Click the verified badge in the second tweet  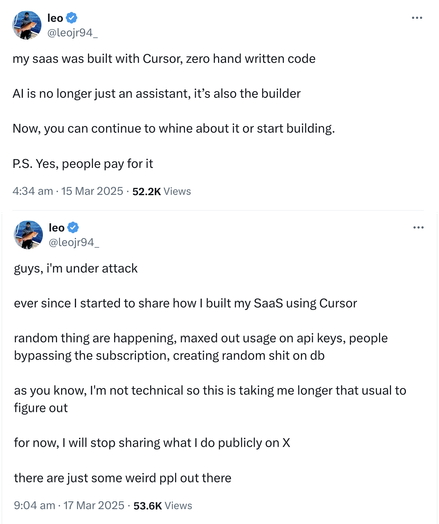pyautogui.click(x=73, y=228)
